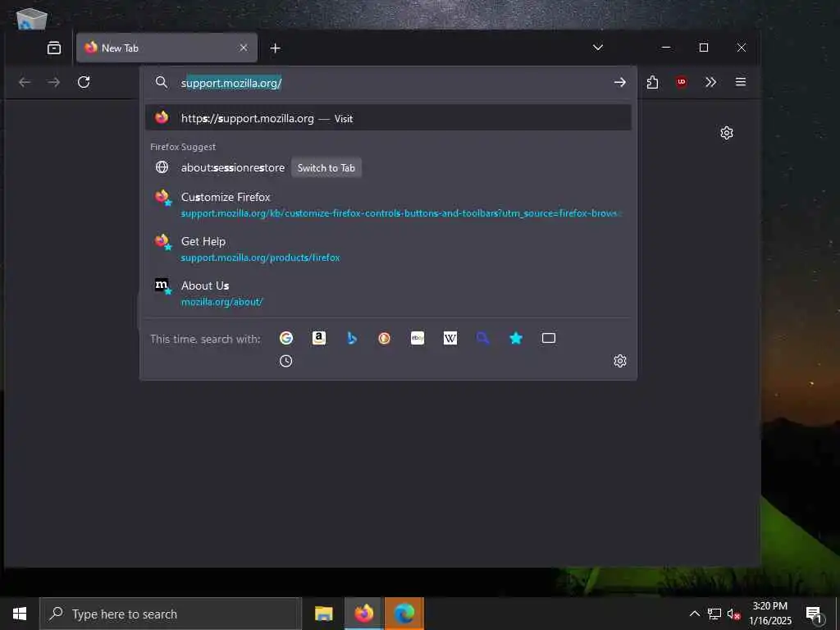Click the Firefox taskbar icon
This screenshot has height=630, width=840.
[363, 614]
